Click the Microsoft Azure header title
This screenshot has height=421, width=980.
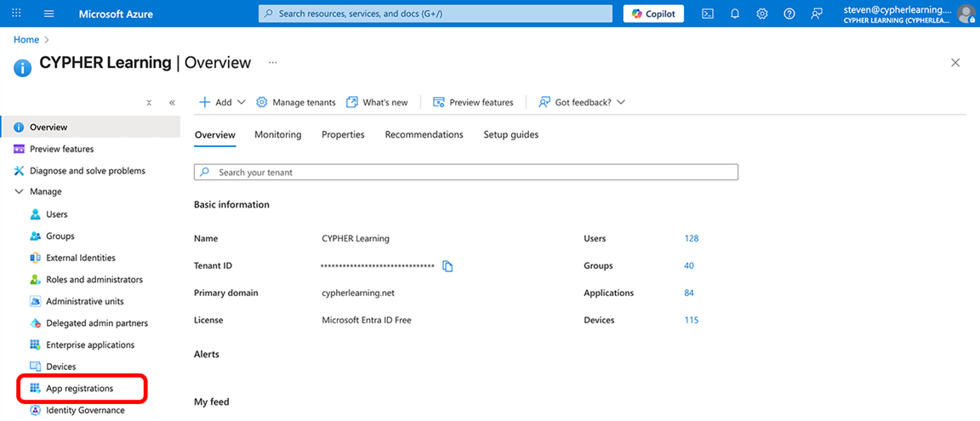[x=116, y=14]
